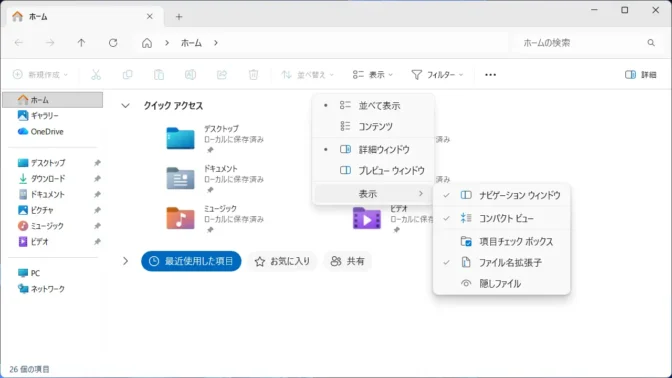Open the three-dot more options menu
The width and height of the screenshot is (672, 378).
coord(490,75)
